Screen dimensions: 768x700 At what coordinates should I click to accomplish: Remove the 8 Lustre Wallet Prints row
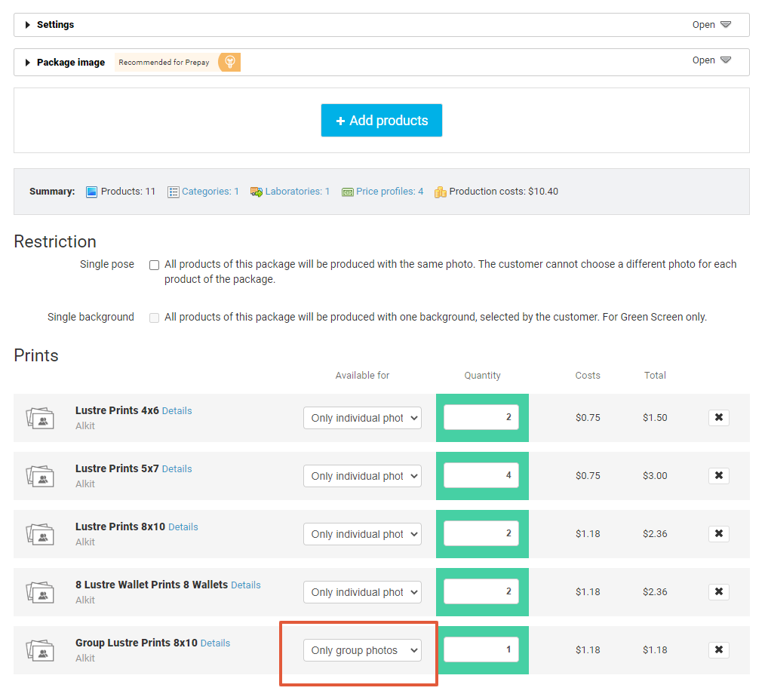(718, 591)
